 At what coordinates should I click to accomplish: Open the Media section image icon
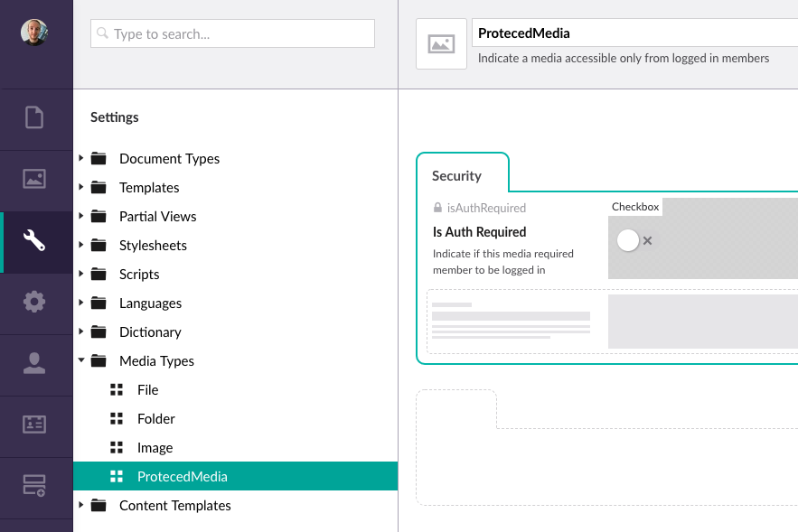(34, 179)
